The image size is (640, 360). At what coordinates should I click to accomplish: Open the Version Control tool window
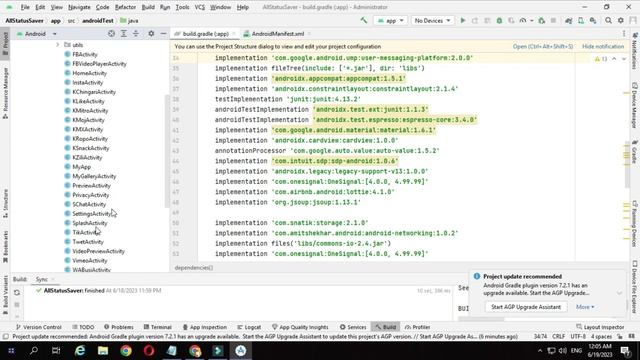coord(38,327)
